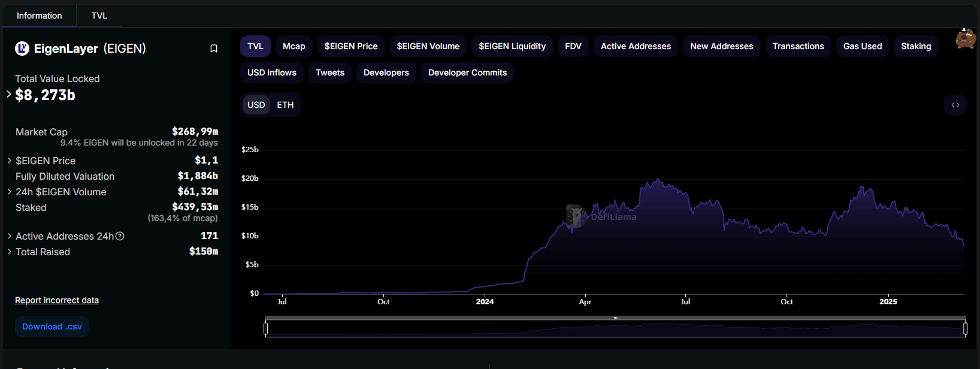Switch chart denomination to ETH
The height and width of the screenshot is (369, 980).
point(285,105)
